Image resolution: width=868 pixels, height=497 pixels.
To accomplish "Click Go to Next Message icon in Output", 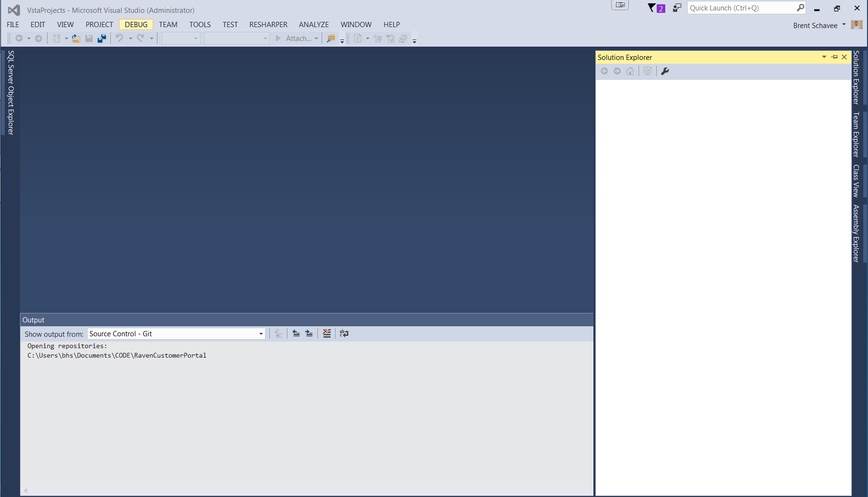I will pos(309,333).
